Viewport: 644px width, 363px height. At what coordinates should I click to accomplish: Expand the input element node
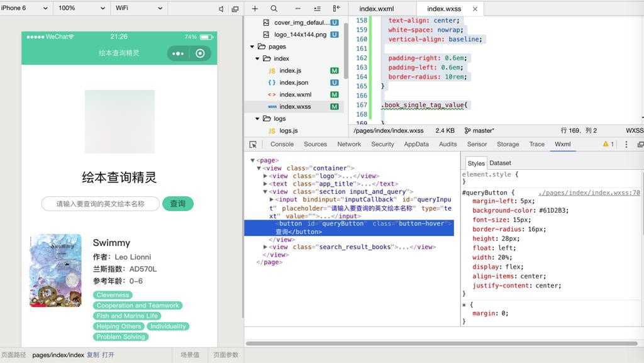pyautogui.click(x=272, y=199)
